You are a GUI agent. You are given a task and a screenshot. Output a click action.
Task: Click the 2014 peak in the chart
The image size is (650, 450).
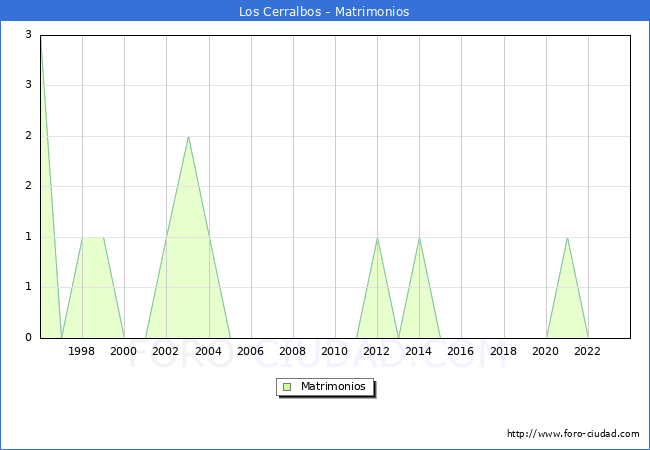pos(420,238)
